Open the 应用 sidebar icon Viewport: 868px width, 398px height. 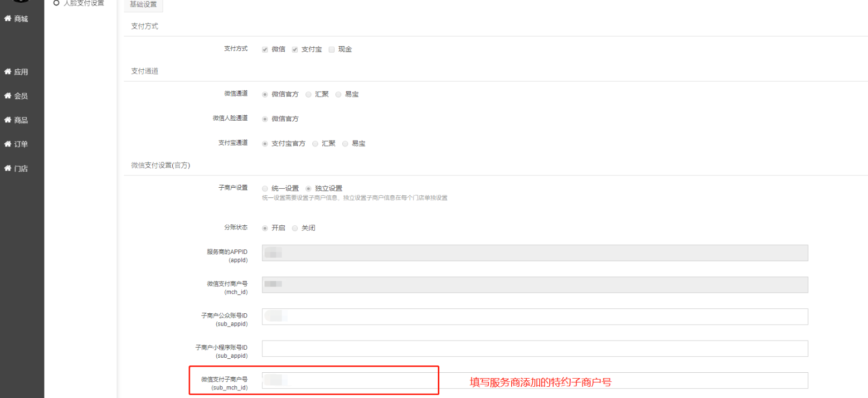8,72
